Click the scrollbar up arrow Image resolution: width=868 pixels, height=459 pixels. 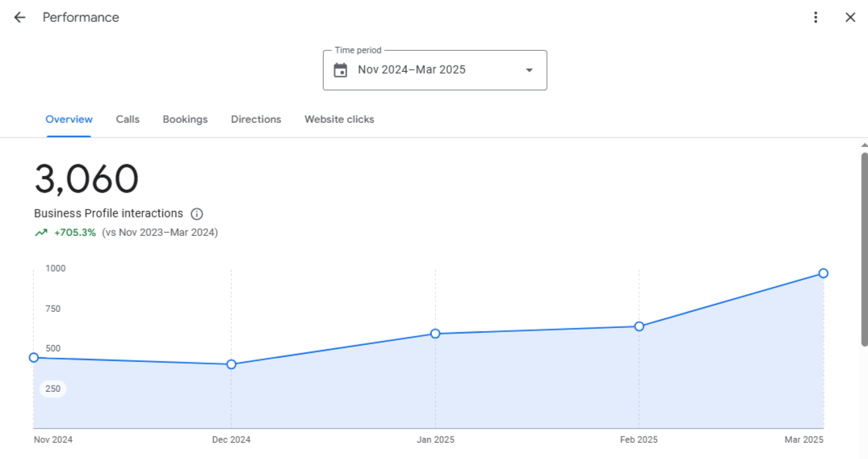864,145
